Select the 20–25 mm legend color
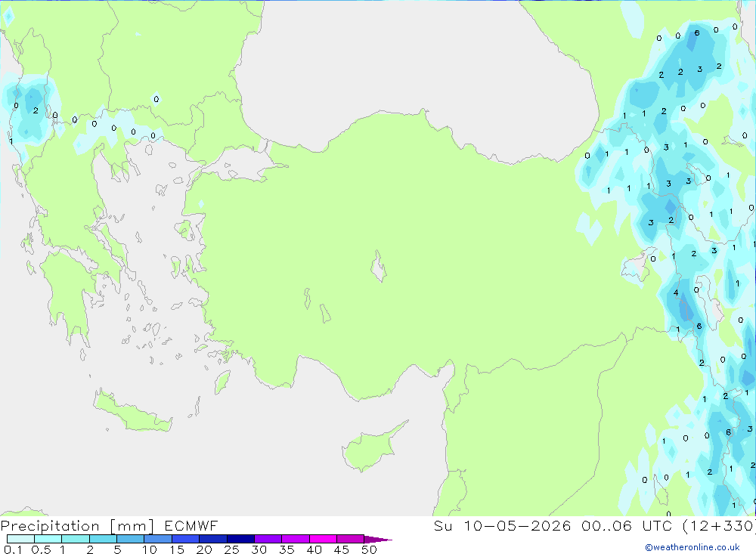 [x=212, y=539]
